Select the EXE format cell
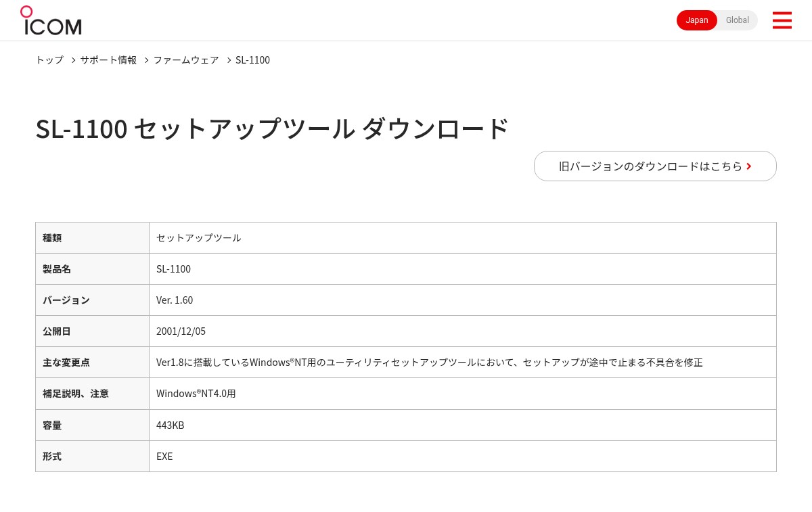This screenshot has height=512, width=812. (x=463, y=457)
